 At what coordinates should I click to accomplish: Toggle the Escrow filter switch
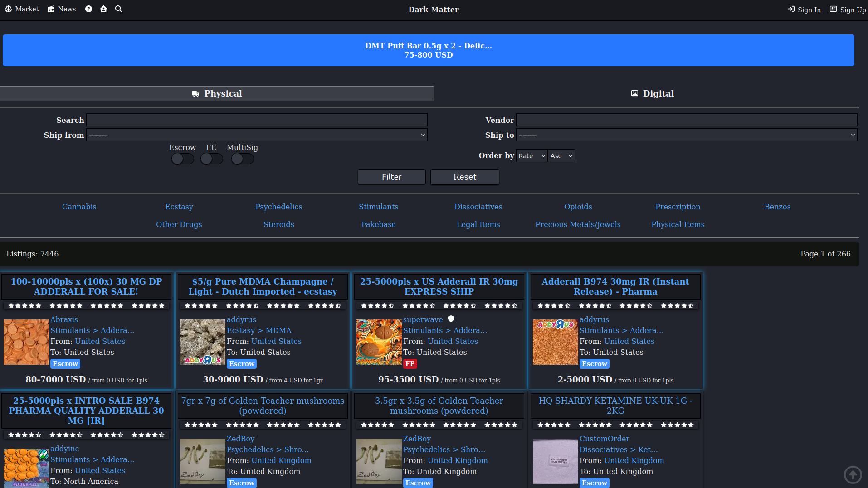pyautogui.click(x=182, y=159)
